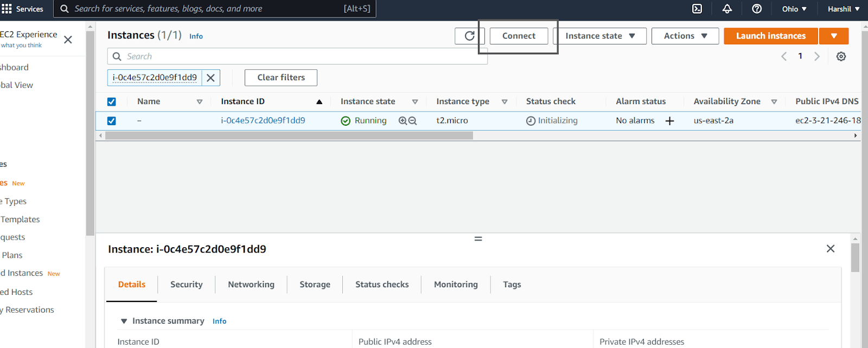
Task: Open Global View in sidebar
Action: (x=16, y=85)
